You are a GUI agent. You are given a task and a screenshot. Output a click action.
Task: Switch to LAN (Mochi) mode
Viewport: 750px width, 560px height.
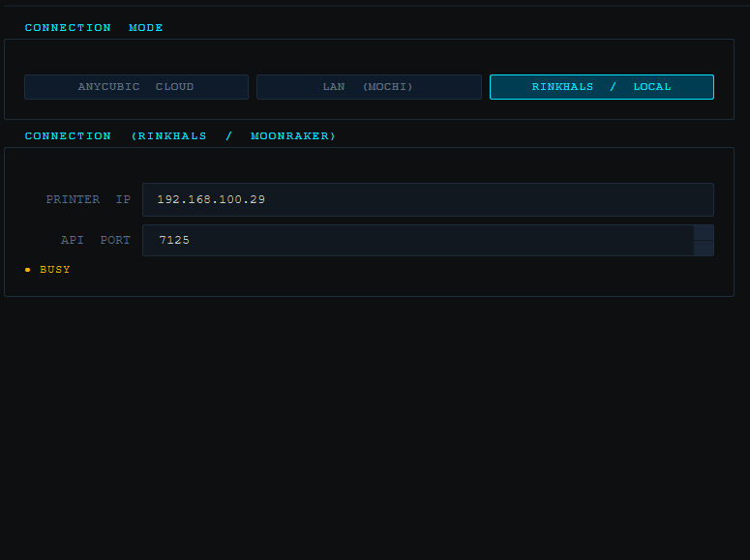369,87
